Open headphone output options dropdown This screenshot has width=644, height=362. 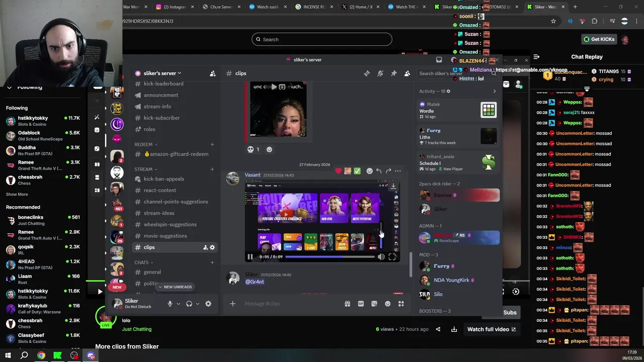click(x=197, y=304)
